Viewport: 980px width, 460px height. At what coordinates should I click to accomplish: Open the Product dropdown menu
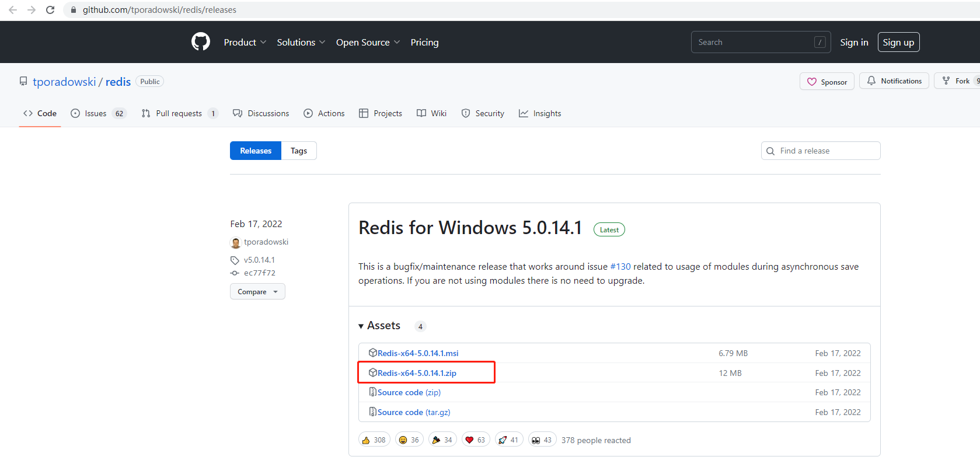[x=245, y=42]
